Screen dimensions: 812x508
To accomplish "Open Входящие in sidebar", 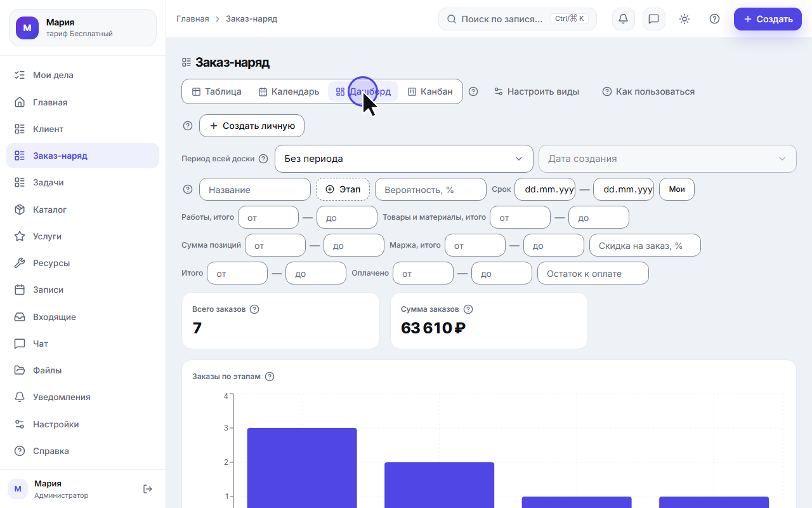I will pyautogui.click(x=82, y=317).
